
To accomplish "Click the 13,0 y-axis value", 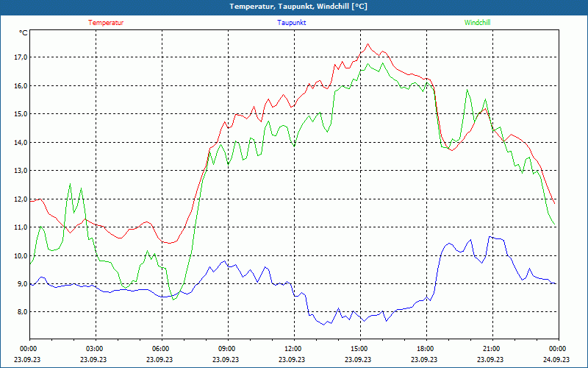I will (21, 171).
